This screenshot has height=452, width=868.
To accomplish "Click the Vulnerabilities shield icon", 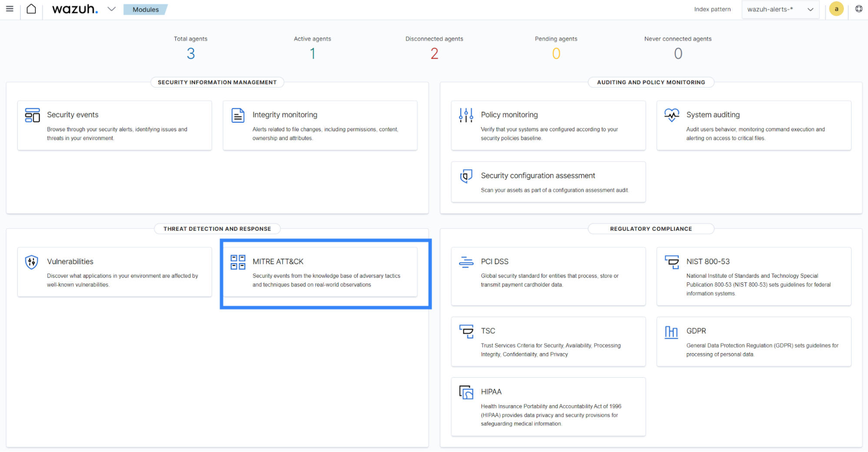I will 32,262.
